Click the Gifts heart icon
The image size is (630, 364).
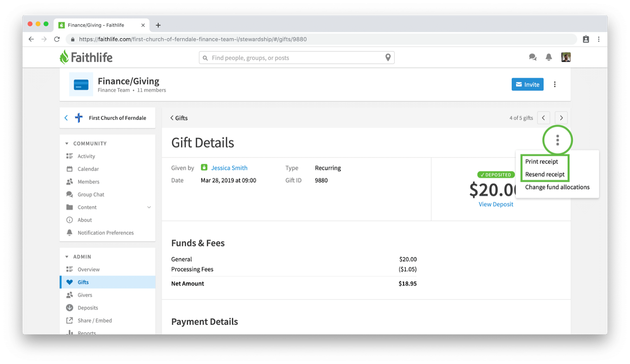(70, 282)
